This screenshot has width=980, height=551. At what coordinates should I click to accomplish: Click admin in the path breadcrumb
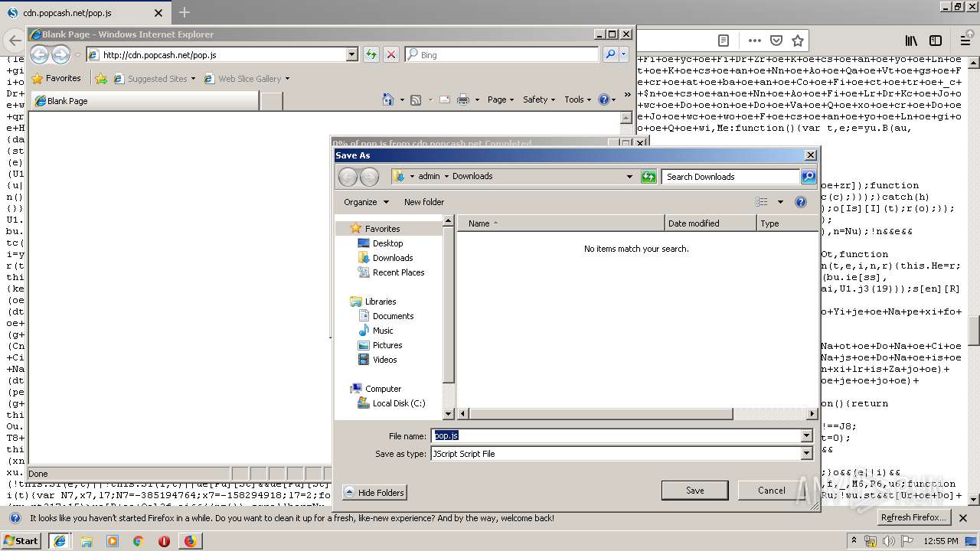click(429, 176)
